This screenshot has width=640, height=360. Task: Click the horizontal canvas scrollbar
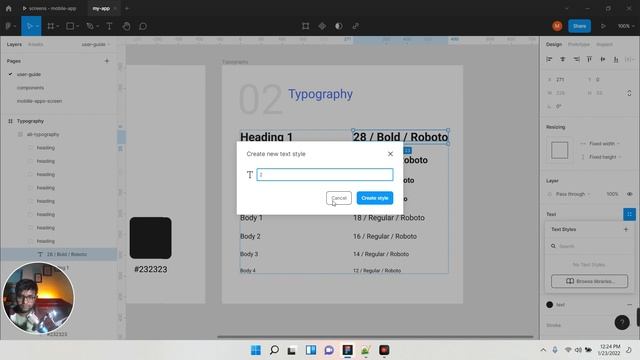(375, 337)
